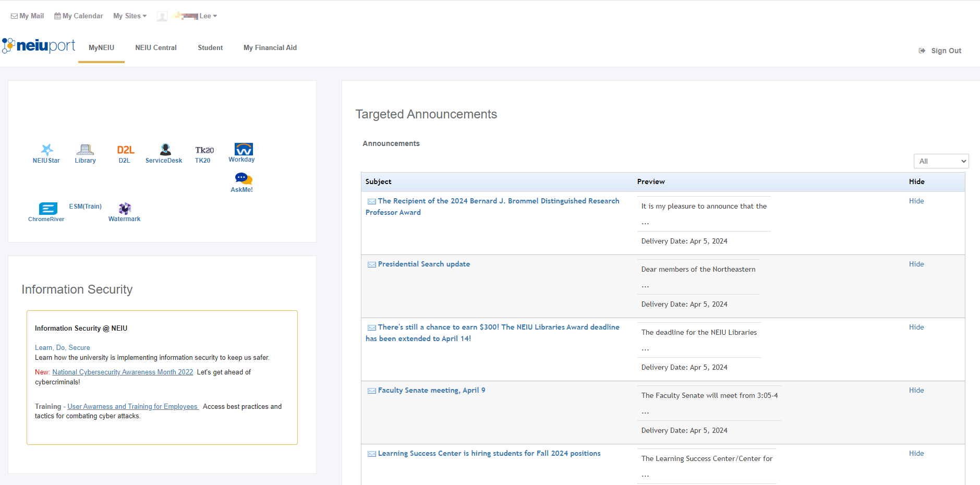Open National Cybersecurity Awareness Month 2022 link

(x=123, y=372)
